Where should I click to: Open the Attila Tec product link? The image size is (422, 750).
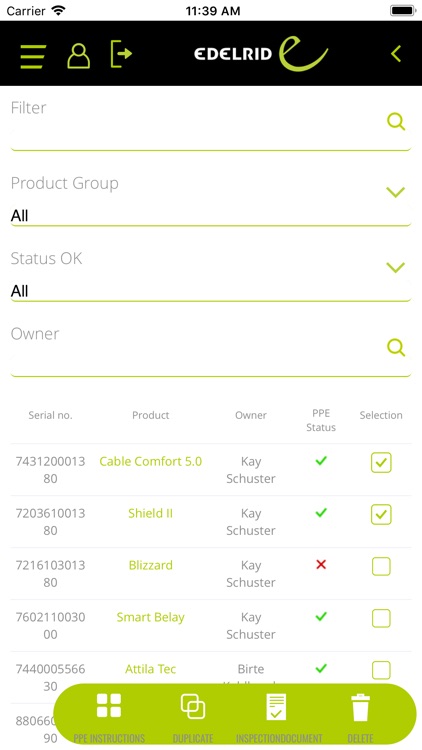151,669
